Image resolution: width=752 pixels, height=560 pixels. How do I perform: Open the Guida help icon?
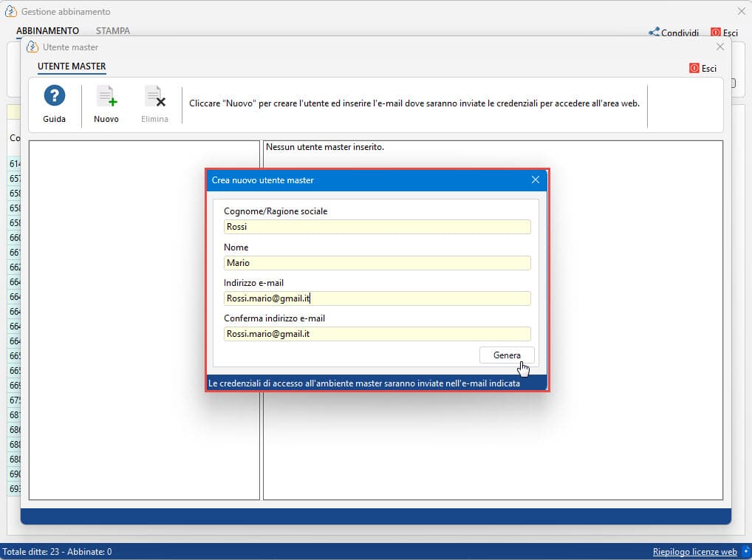pyautogui.click(x=54, y=96)
